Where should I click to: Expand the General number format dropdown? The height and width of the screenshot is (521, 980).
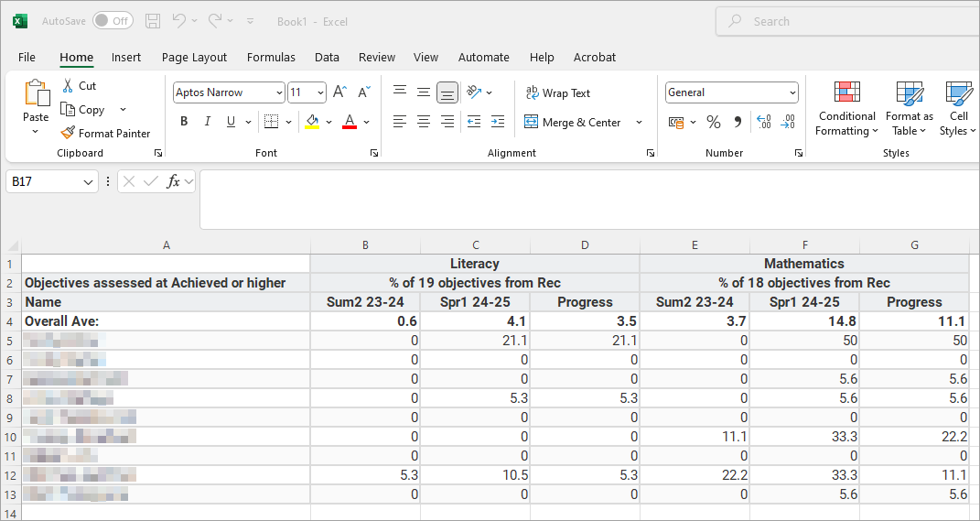(792, 92)
